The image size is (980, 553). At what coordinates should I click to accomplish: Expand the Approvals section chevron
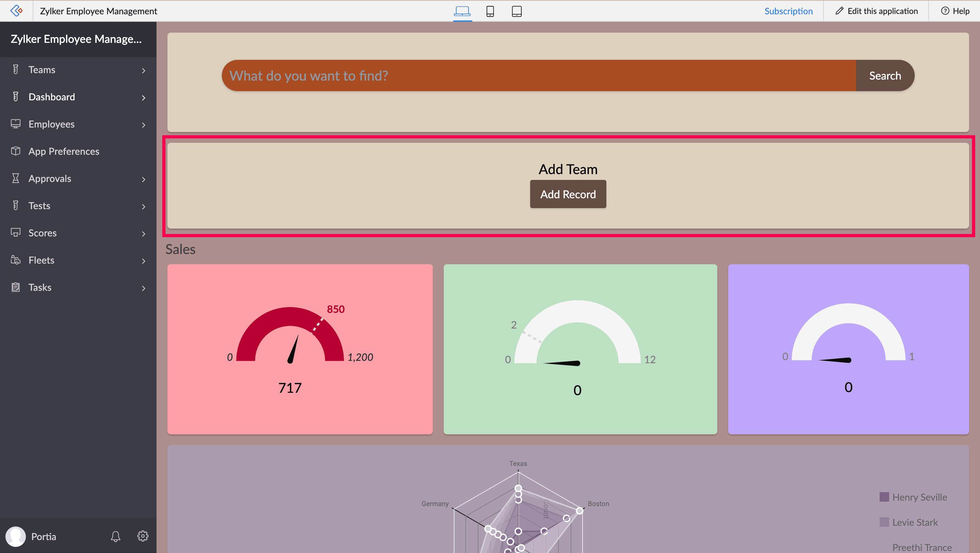pos(143,179)
